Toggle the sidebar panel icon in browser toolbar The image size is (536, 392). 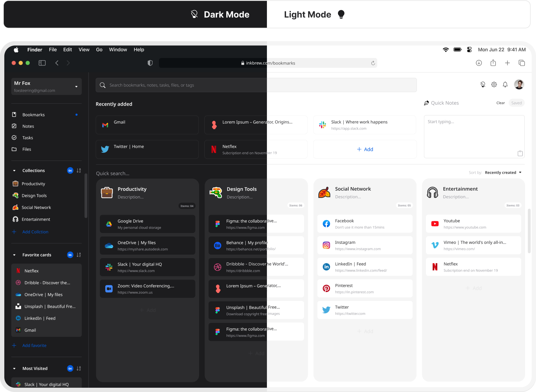click(x=42, y=63)
